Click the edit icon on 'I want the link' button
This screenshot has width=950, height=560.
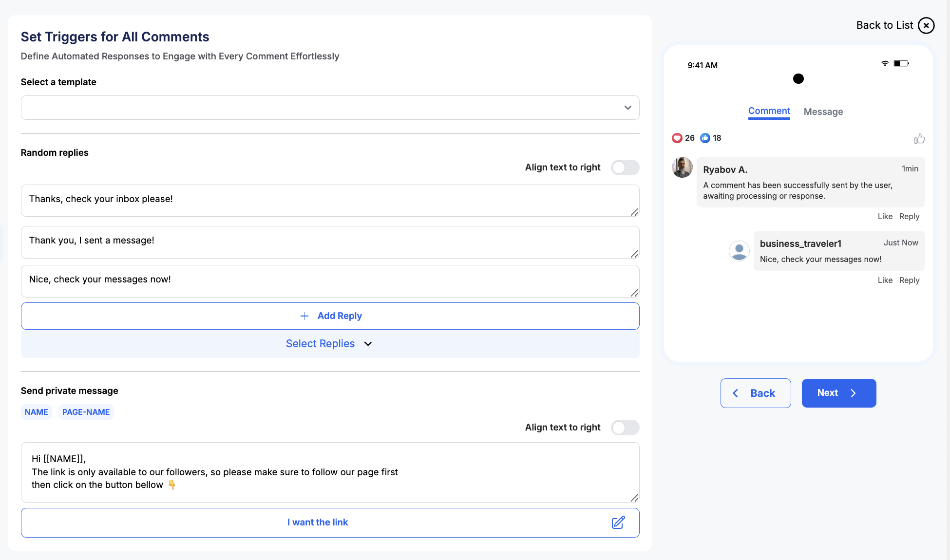pyautogui.click(x=618, y=523)
